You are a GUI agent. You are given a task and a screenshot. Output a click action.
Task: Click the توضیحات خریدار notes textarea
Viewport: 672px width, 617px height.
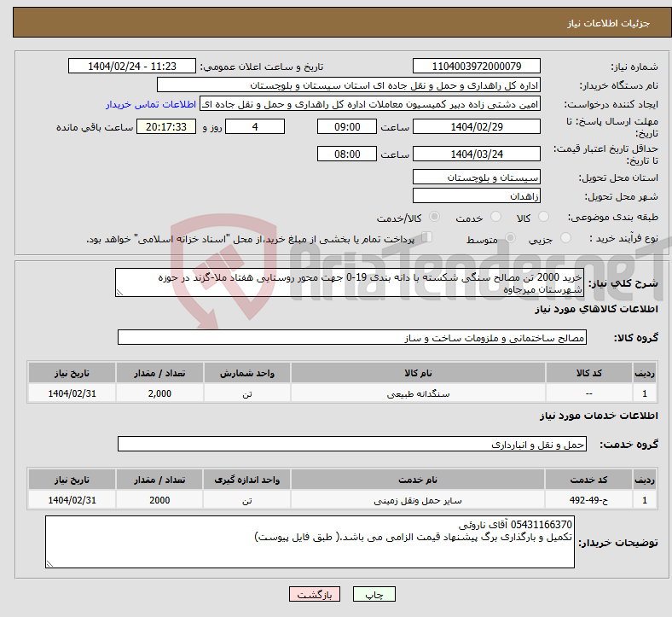point(310,542)
